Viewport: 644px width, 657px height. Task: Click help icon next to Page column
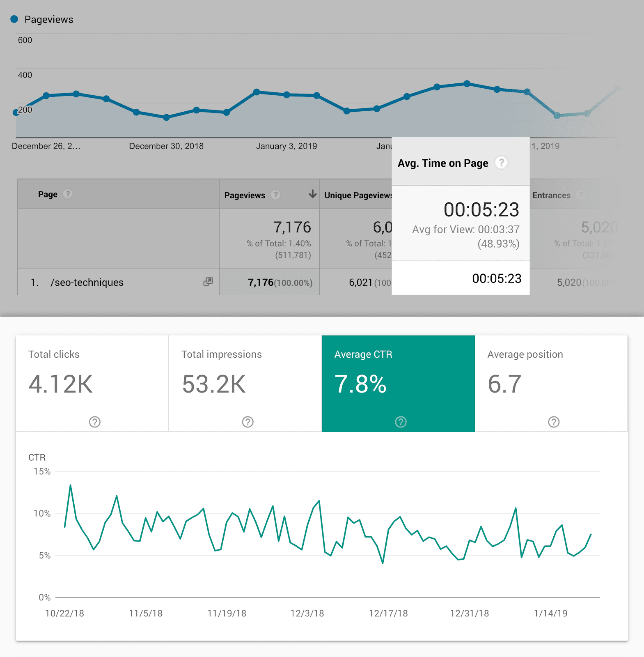(x=68, y=194)
